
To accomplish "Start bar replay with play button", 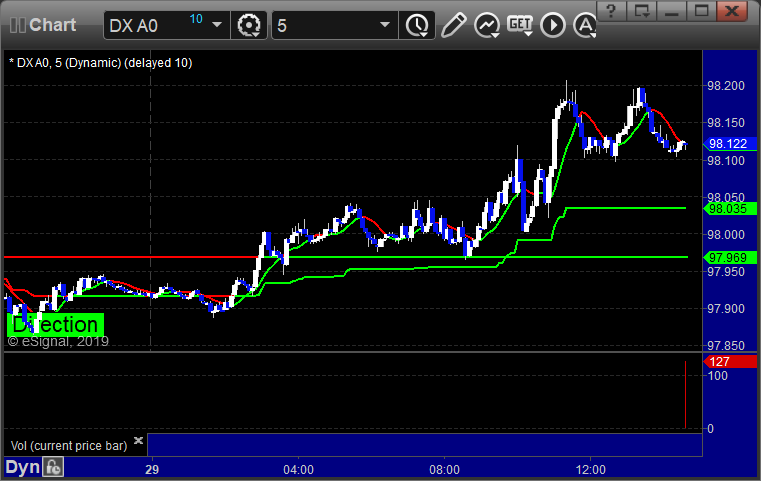I will [x=553, y=25].
